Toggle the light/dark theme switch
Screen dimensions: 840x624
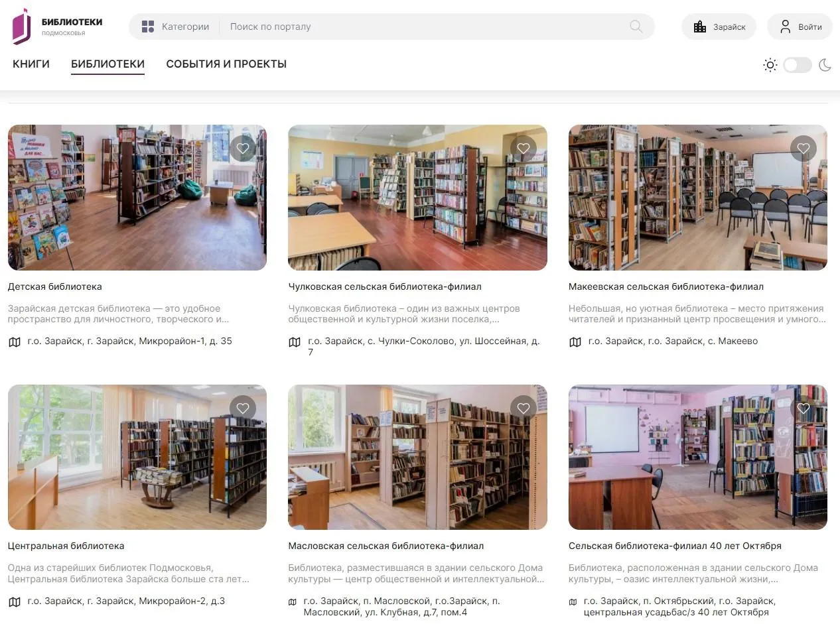798,65
